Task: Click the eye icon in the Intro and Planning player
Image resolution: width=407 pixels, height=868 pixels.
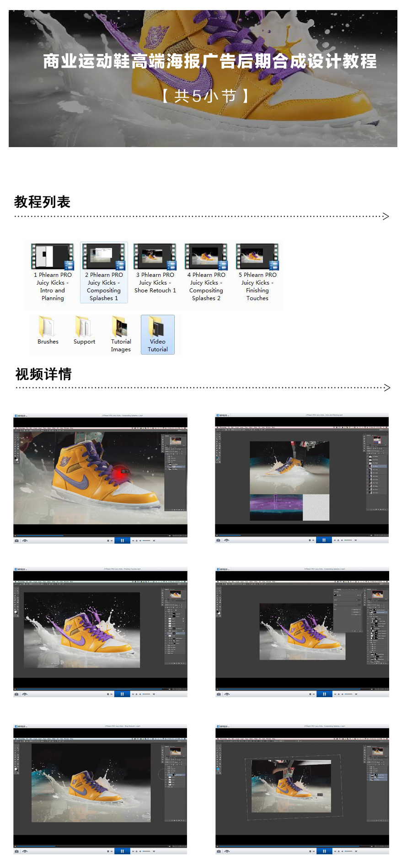Action: coord(226,540)
